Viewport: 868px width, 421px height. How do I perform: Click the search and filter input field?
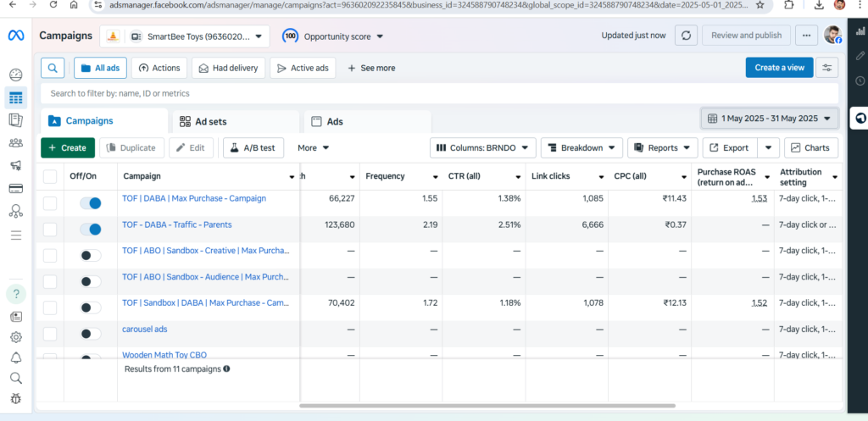pyautogui.click(x=439, y=93)
